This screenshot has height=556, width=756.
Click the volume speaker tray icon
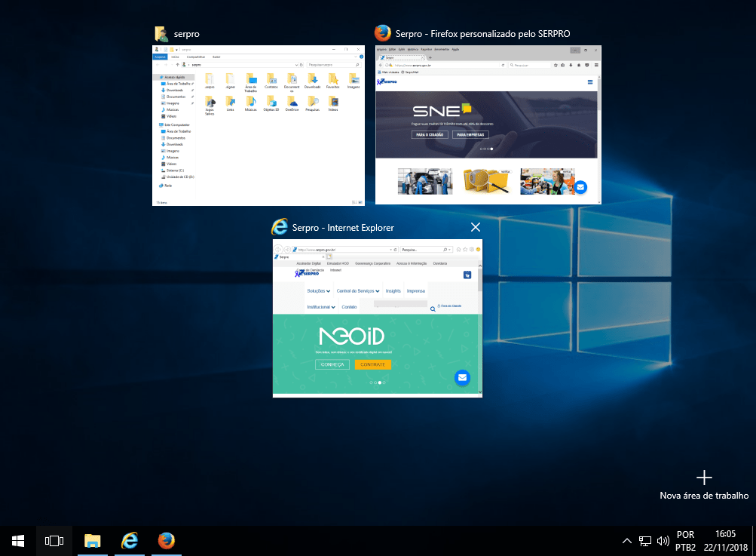(663, 541)
